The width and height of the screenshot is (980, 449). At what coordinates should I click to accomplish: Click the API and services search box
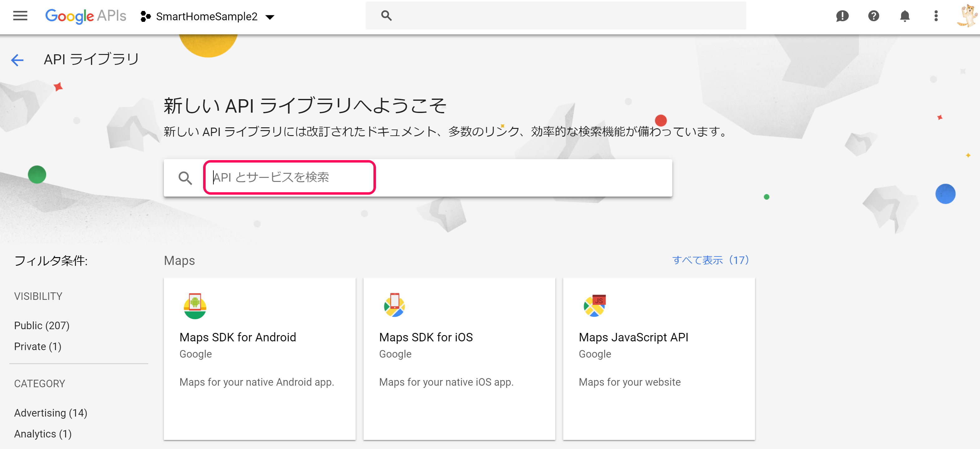pyautogui.click(x=289, y=177)
